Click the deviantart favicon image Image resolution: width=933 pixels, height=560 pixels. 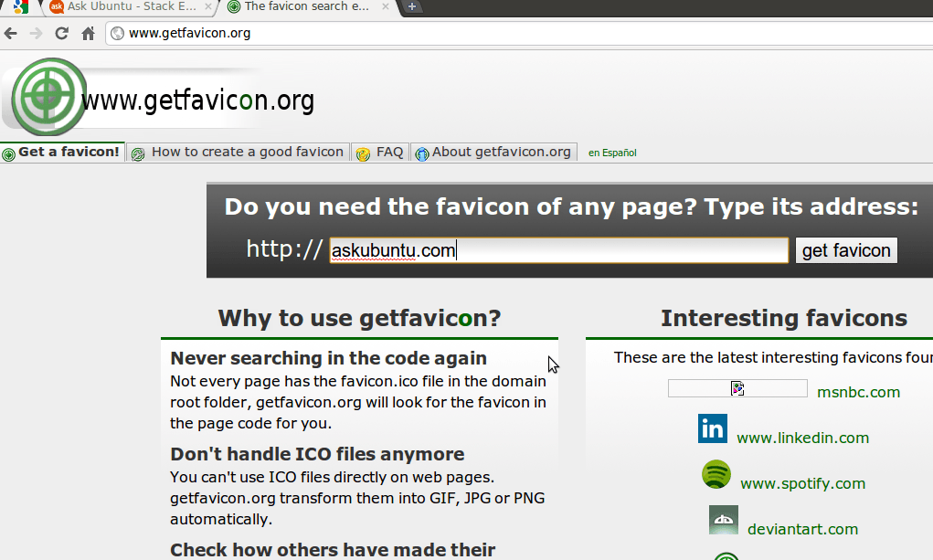[x=723, y=520]
